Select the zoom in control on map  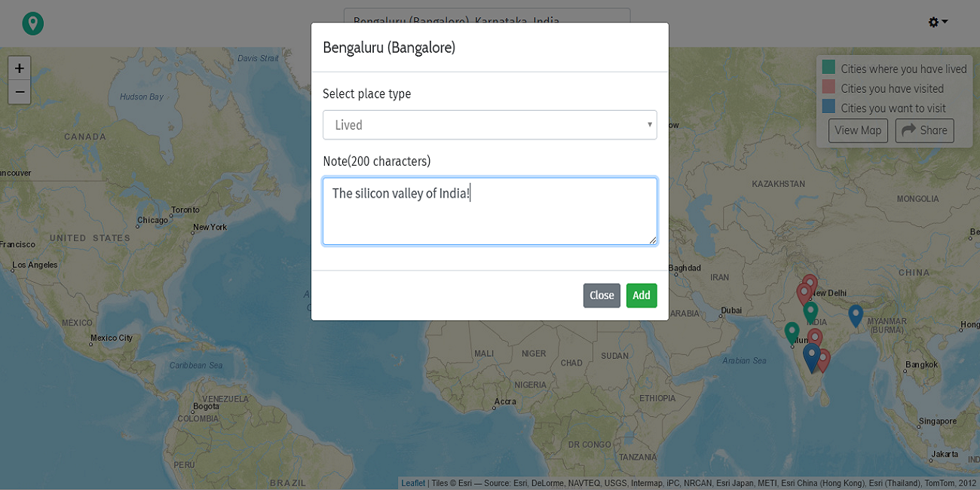coord(19,68)
